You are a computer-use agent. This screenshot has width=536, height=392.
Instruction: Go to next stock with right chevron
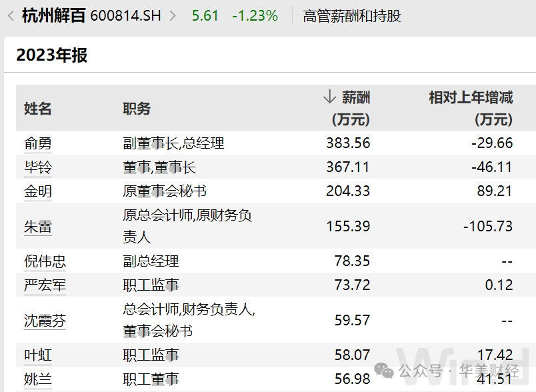pos(173,16)
